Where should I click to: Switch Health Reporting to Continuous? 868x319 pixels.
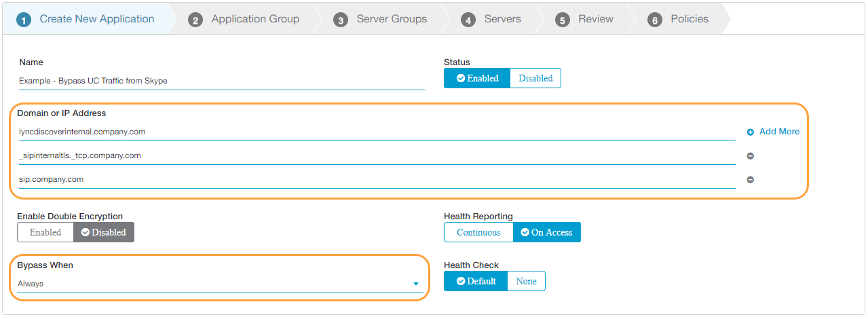click(x=478, y=232)
